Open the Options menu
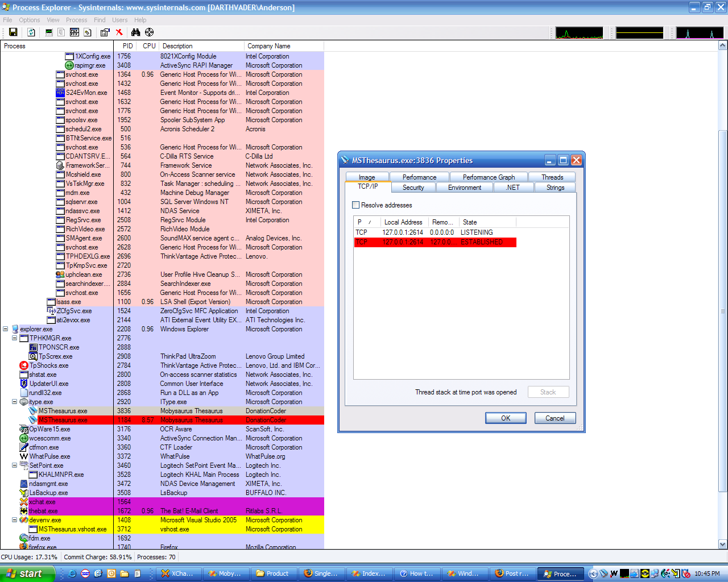 [x=30, y=20]
